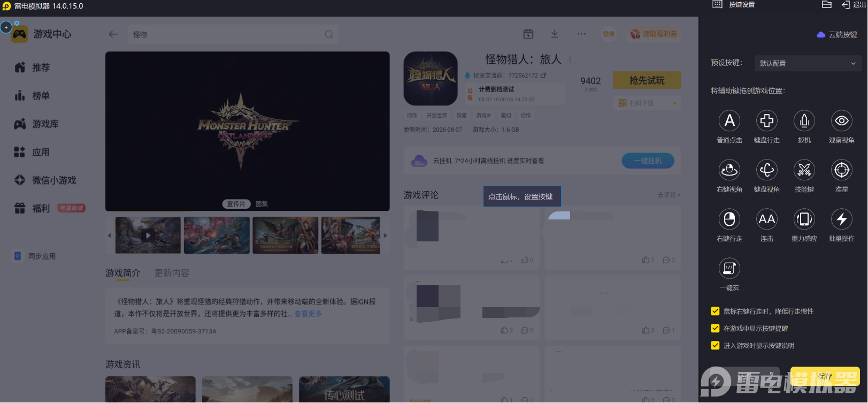Open the three-dot more menu
The height and width of the screenshot is (403, 868).
pyautogui.click(x=582, y=34)
